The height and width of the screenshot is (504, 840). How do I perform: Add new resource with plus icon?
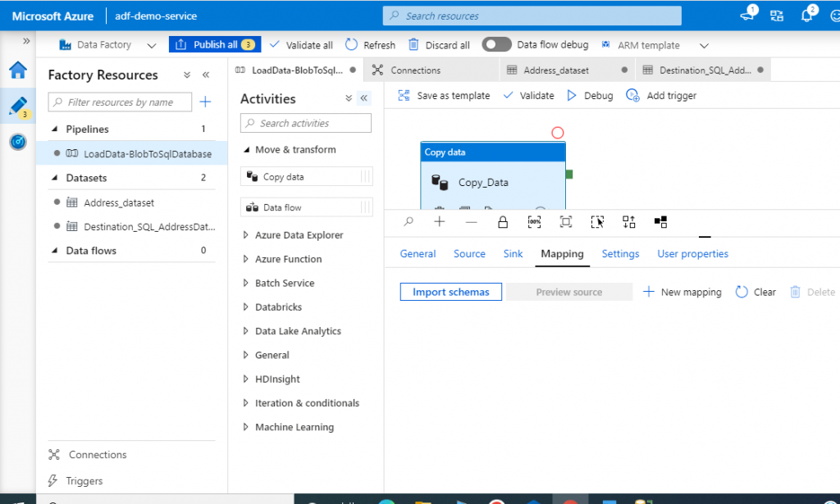click(205, 102)
